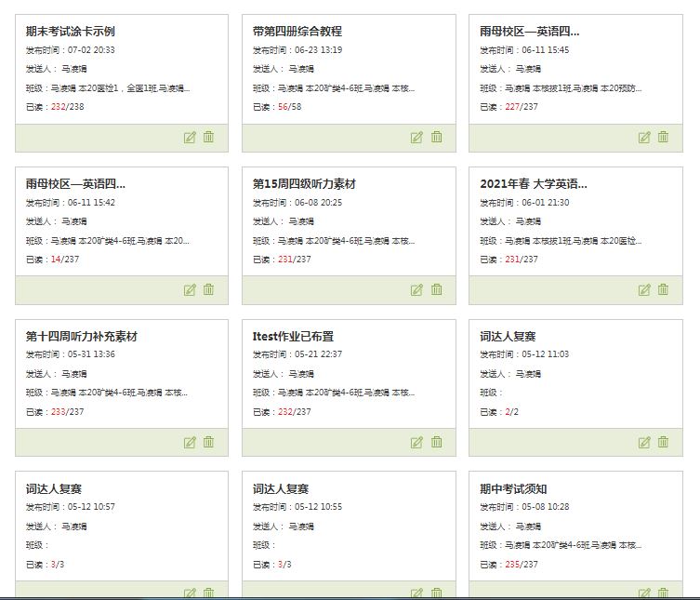Delete the 第15周四级听力素材 notice

[x=436, y=289]
